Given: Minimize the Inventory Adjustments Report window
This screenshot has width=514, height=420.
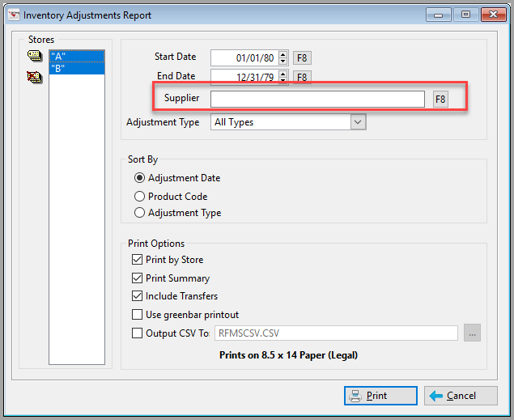Looking at the screenshot, I should pos(438,15).
